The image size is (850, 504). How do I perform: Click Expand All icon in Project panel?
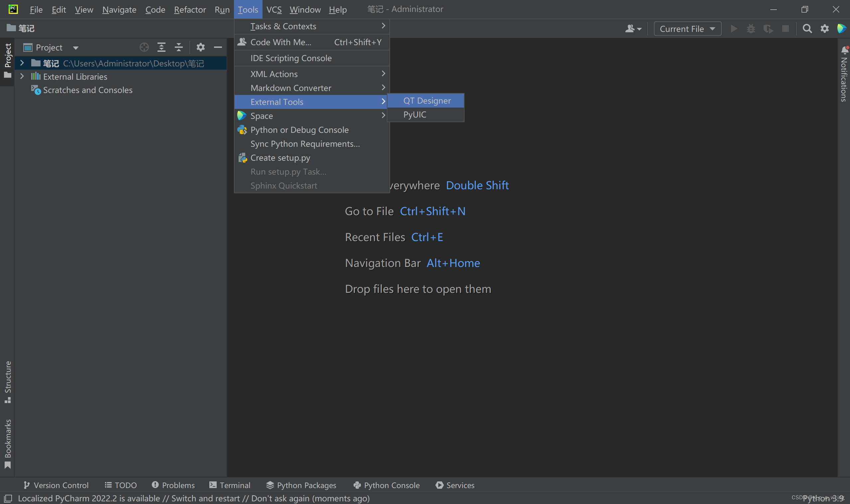(161, 47)
